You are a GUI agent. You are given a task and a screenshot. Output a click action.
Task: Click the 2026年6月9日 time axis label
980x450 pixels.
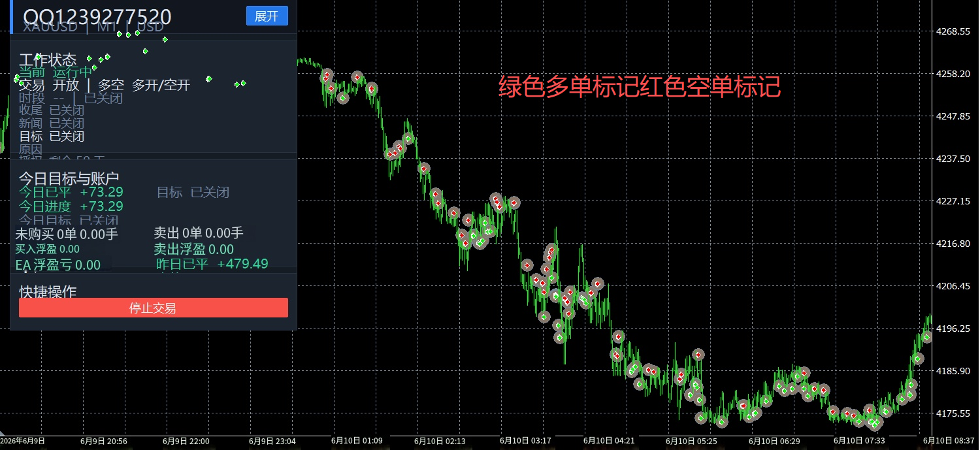pos(23,442)
